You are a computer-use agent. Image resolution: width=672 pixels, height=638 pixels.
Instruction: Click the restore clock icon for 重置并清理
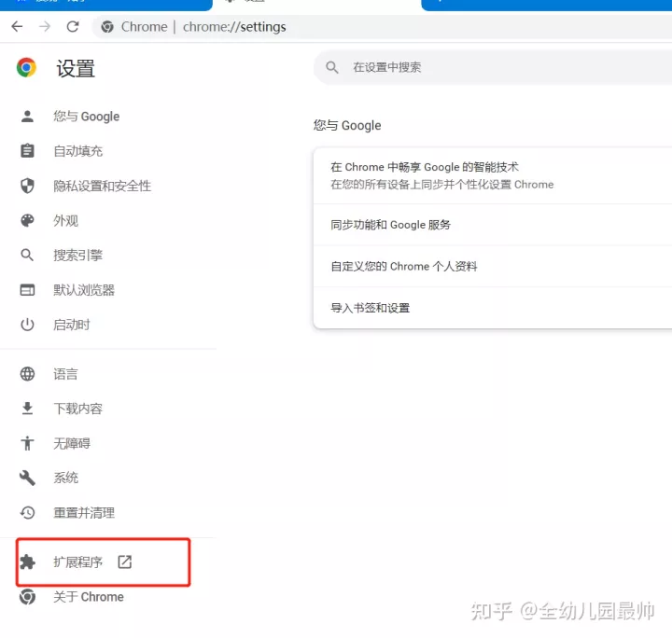27,512
